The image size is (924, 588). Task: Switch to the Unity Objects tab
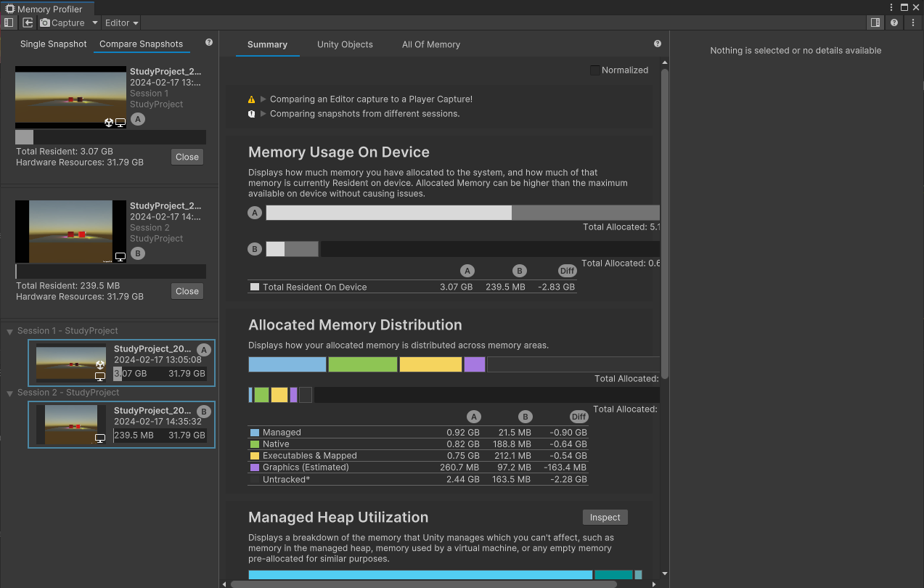345,44
